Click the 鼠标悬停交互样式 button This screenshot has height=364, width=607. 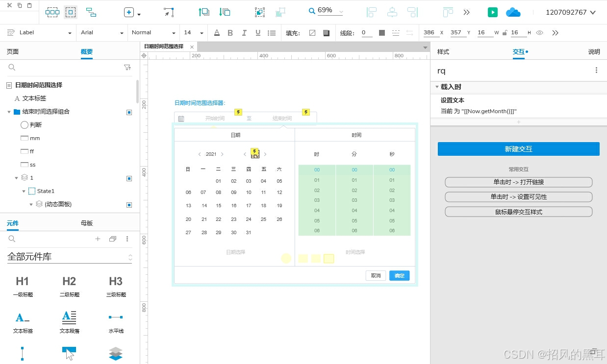[x=519, y=212]
